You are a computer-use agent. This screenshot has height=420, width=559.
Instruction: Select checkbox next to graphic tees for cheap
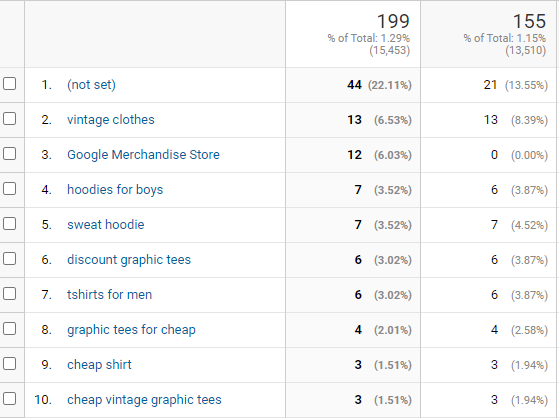(10, 329)
